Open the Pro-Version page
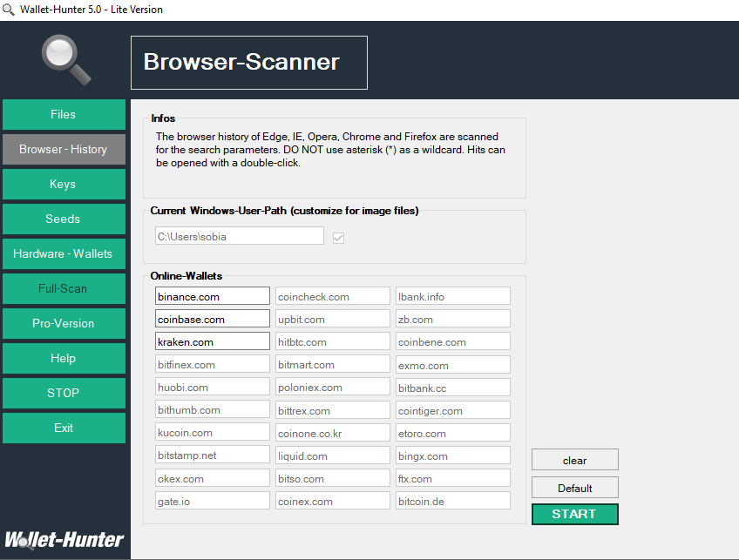Screen dimensions: 739x560 (x=64, y=324)
